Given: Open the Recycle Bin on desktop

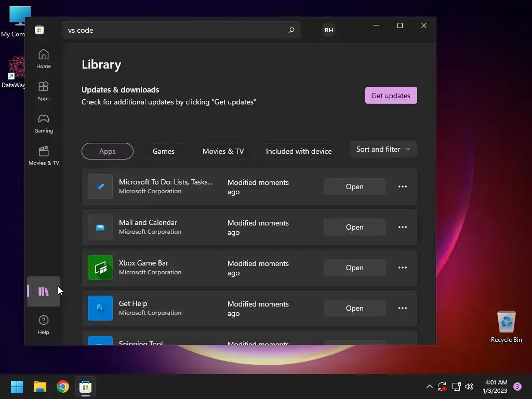Looking at the screenshot, I should [506, 326].
